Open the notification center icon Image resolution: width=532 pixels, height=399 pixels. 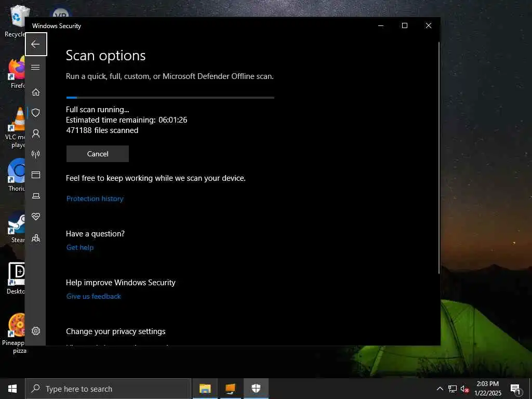515,389
